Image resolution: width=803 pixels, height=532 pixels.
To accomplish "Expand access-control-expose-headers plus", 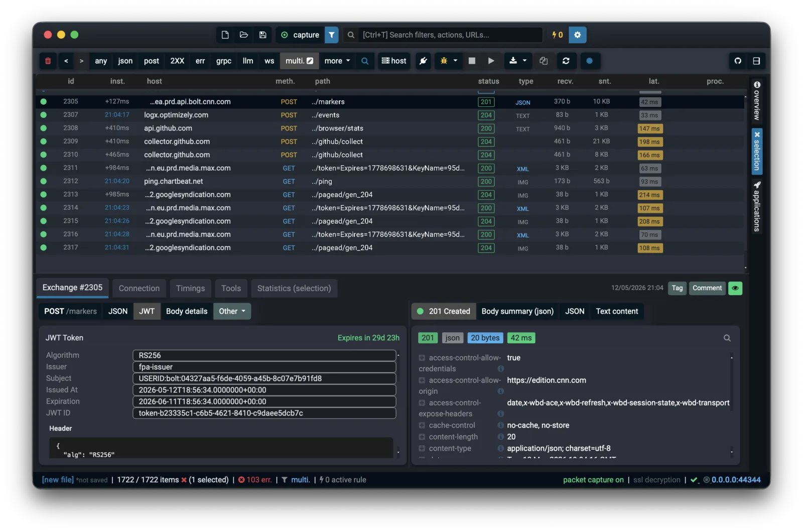I will tap(422, 403).
